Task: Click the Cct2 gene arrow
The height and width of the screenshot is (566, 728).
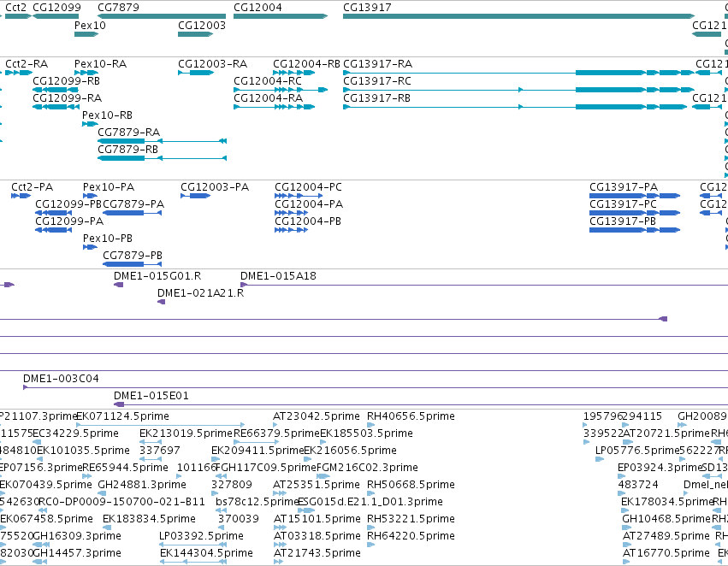Action: pos(18,16)
